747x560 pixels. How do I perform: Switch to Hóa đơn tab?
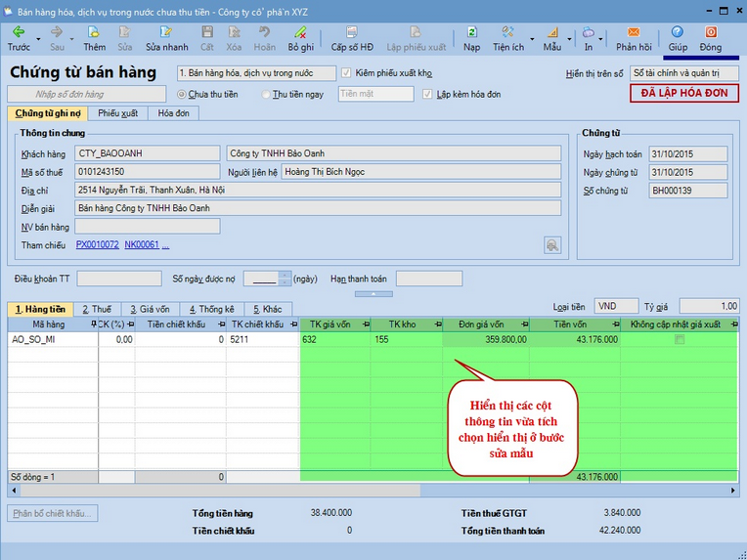coord(173,113)
